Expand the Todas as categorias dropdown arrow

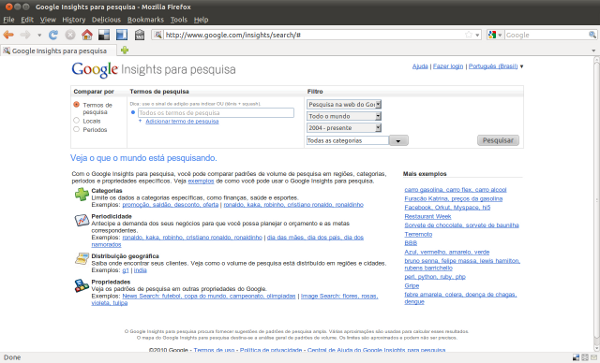pos(398,141)
